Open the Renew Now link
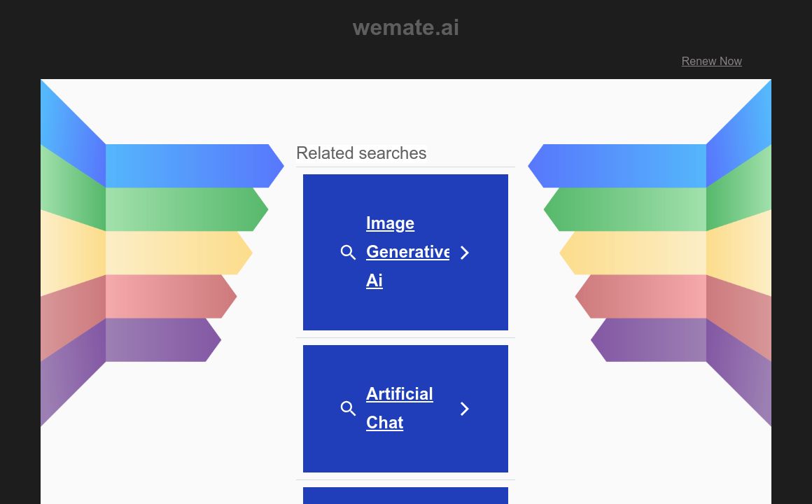The image size is (812, 504). pos(711,61)
